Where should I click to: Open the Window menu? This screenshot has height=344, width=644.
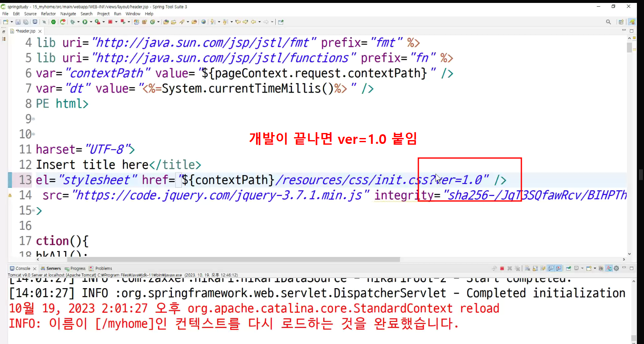point(133,14)
